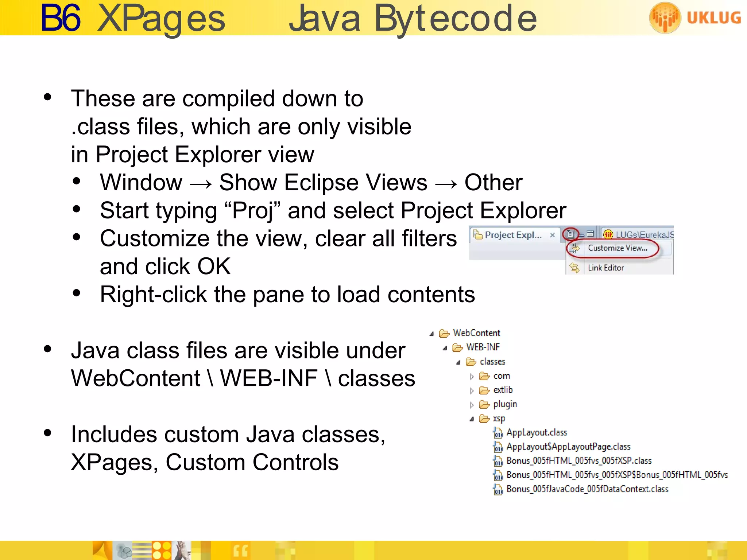747x560 pixels.
Task: Collapse the WebContent folder node
Action: [432, 334]
